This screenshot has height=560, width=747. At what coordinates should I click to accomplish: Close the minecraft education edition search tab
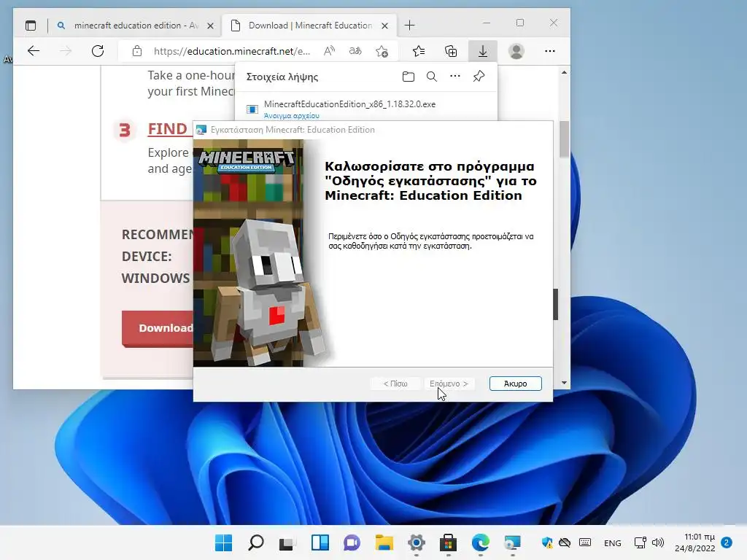(211, 26)
